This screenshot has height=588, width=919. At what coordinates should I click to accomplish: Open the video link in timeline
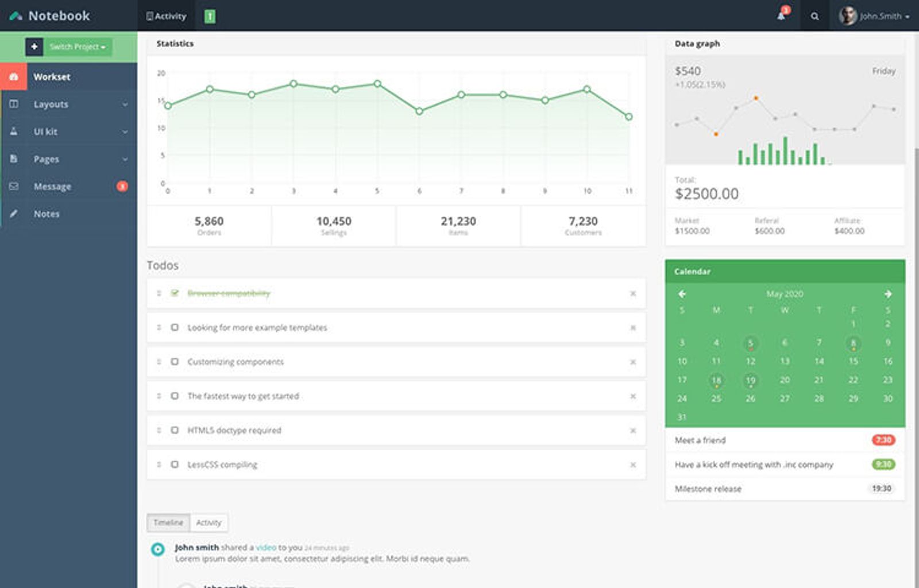[266, 547]
